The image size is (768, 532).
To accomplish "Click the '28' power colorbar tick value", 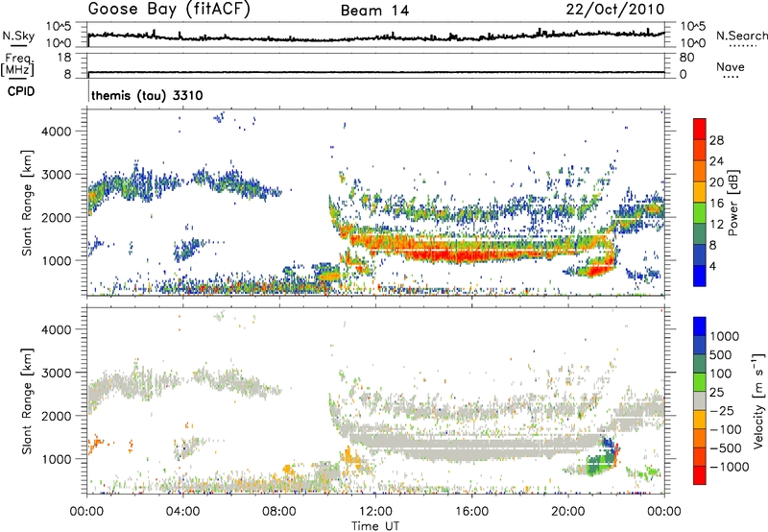I will 716,140.
